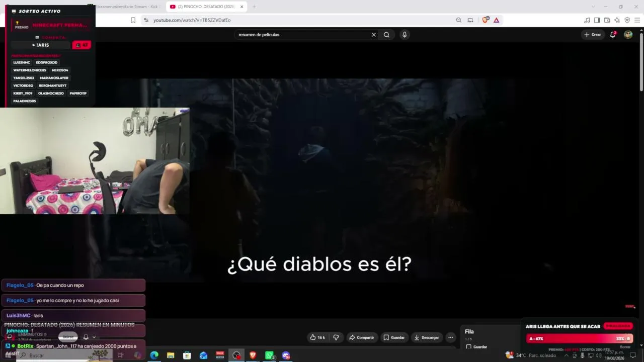644x362 pixels.
Task: Click the 'Fila' queue heading
Action: pos(469,332)
